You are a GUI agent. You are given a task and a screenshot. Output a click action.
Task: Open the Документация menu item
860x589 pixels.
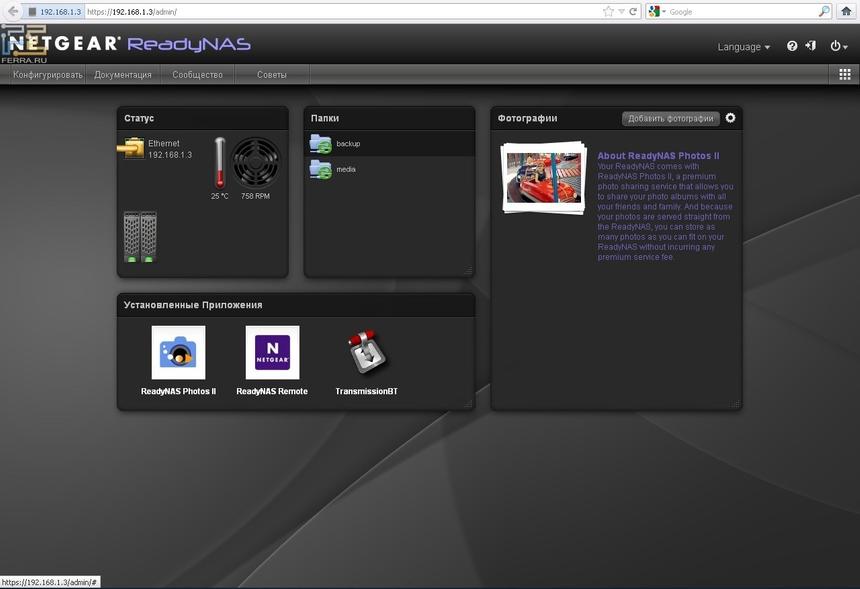point(123,75)
